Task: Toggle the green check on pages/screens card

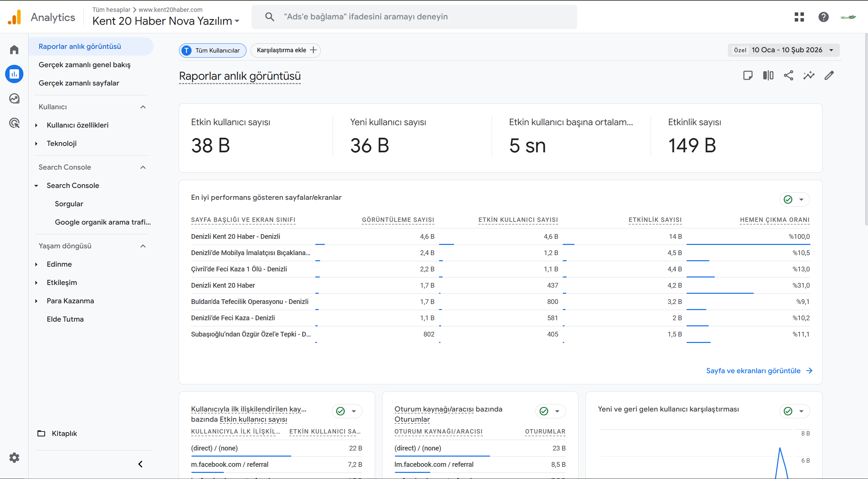Action: point(788,199)
